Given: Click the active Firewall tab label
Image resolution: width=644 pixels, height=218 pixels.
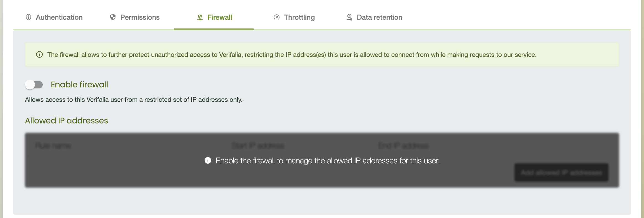Looking at the screenshot, I should click(220, 17).
